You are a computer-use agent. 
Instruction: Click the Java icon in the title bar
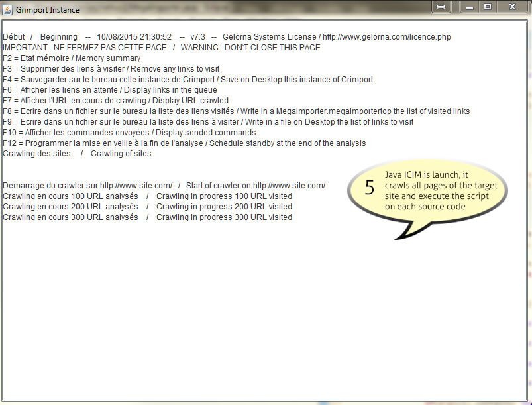tap(7, 10)
